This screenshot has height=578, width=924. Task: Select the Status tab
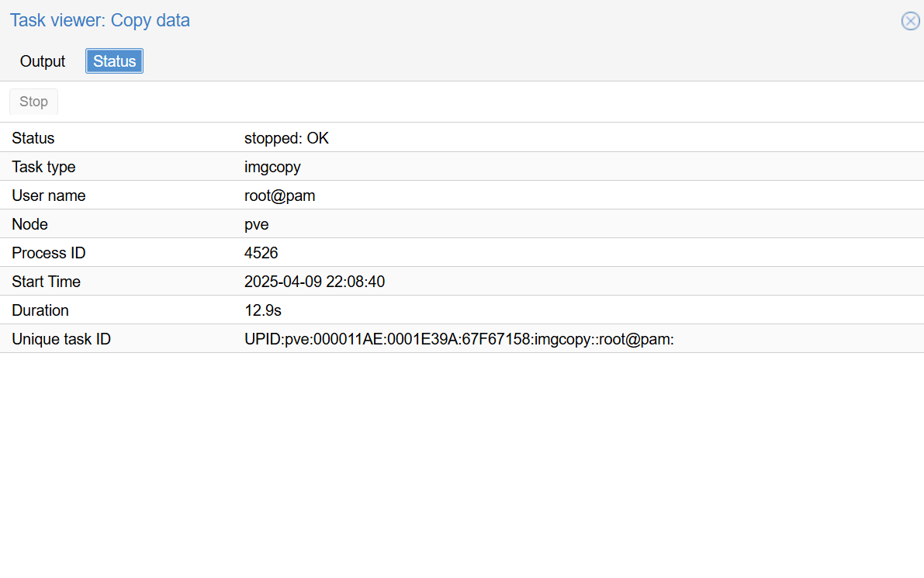(114, 61)
